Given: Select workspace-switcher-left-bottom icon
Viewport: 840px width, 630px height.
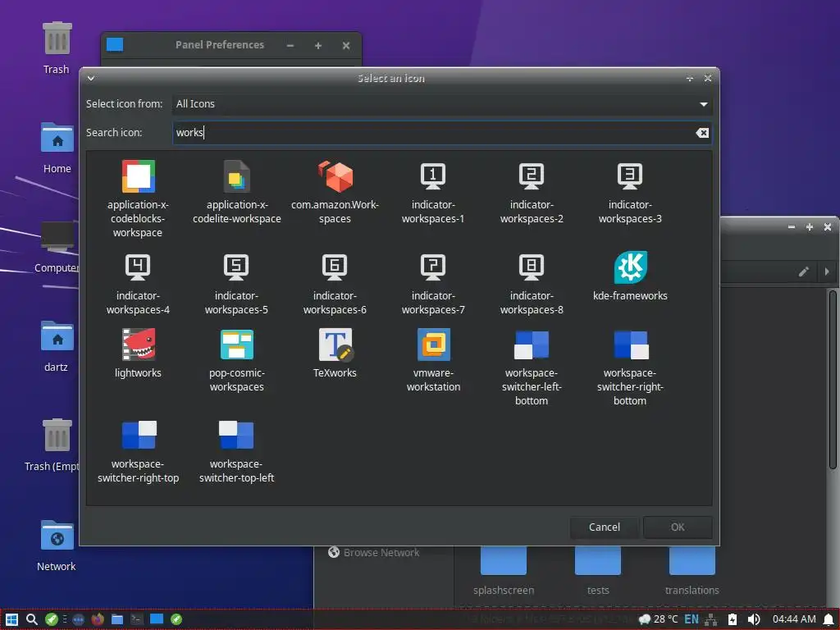Looking at the screenshot, I should coord(532,345).
